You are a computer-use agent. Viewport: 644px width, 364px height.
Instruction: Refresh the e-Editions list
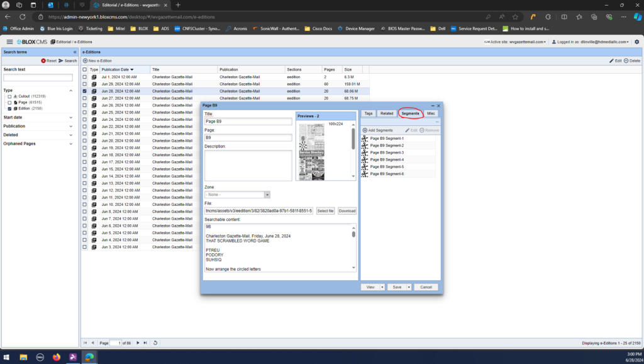click(155, 343)
